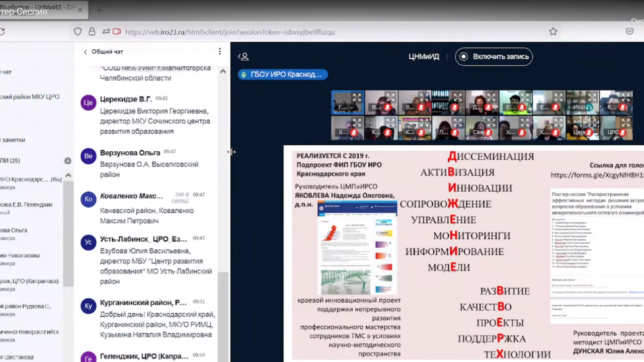Open the forms.gle voting link on the slide

pyautogui.click(x=597, y=175)
